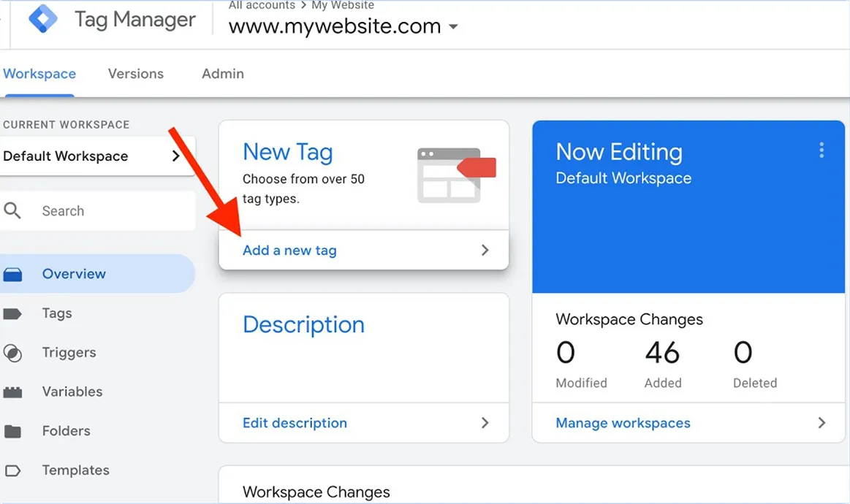This screenshot has height=504, width=850.
Task: Switch to the Versions tab
Action: pos(135,74)
